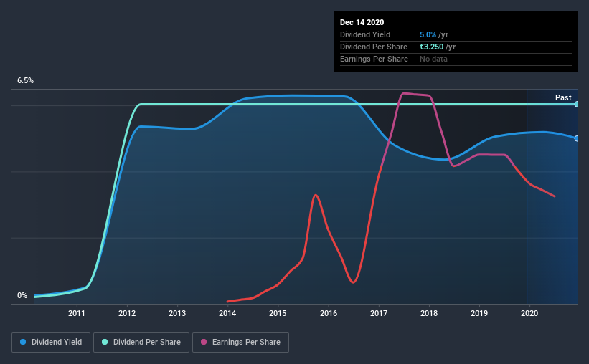Click the teal Dividend Per Share legend dot
The image size is (589, 364).
pos(105,342)
